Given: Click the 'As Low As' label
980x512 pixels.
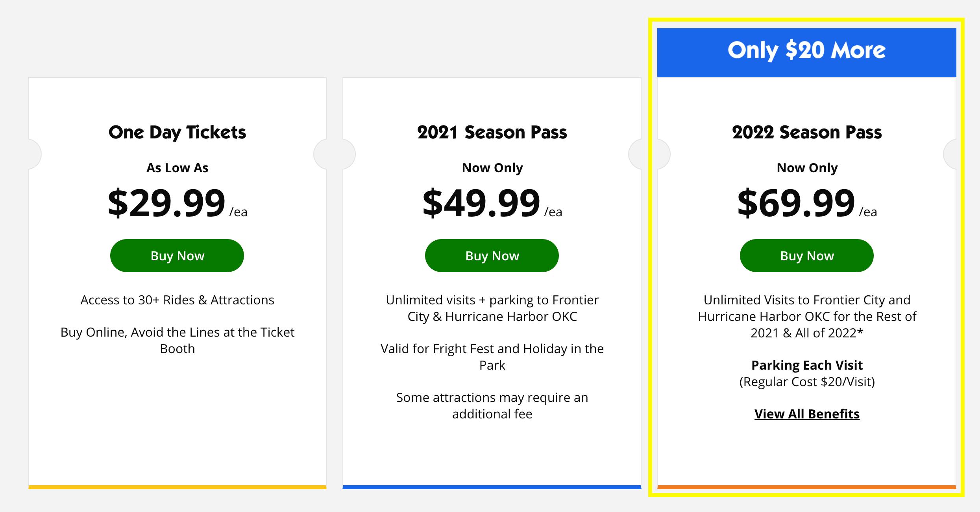Looking at the screenshot, I should point(177,168).
